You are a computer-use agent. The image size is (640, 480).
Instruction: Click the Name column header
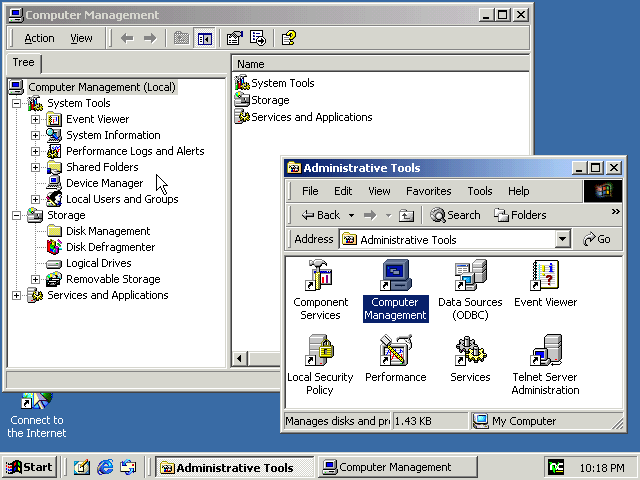point(381,64)
